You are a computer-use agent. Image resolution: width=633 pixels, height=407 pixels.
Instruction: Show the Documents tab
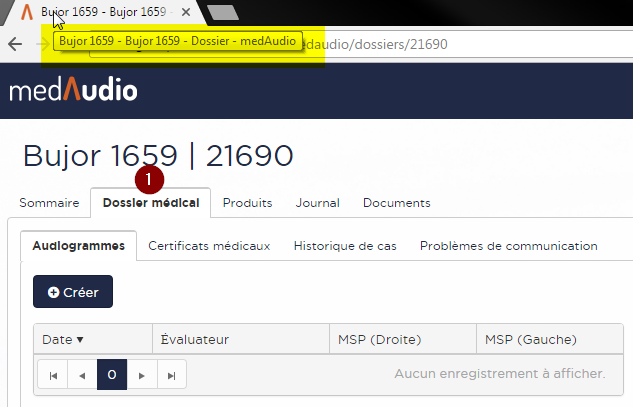coord(396,203)
